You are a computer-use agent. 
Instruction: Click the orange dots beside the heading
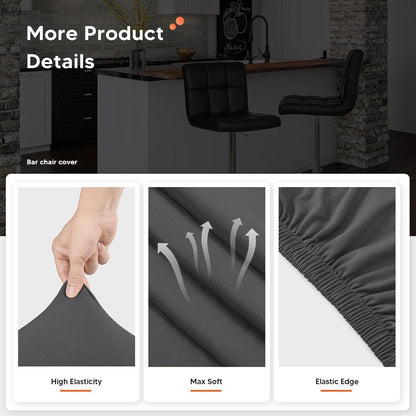177,23
